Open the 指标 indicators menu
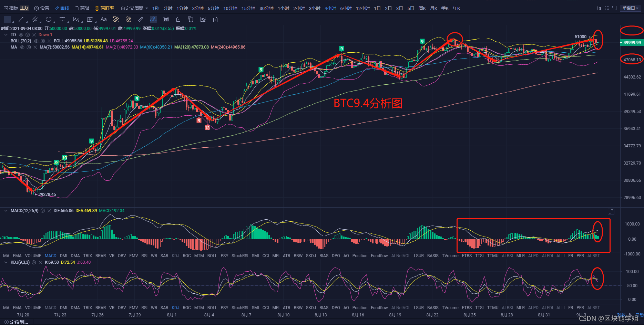 point(11,8)
